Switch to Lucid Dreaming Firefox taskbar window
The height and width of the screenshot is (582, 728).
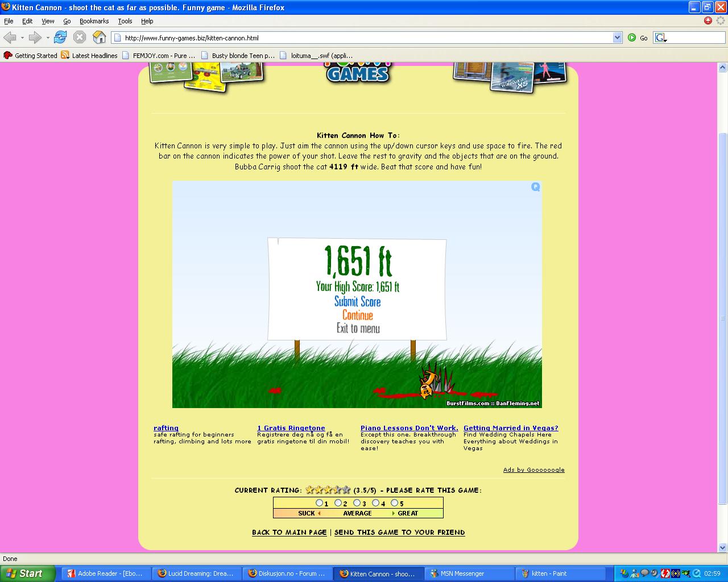(x=197, y=573)
